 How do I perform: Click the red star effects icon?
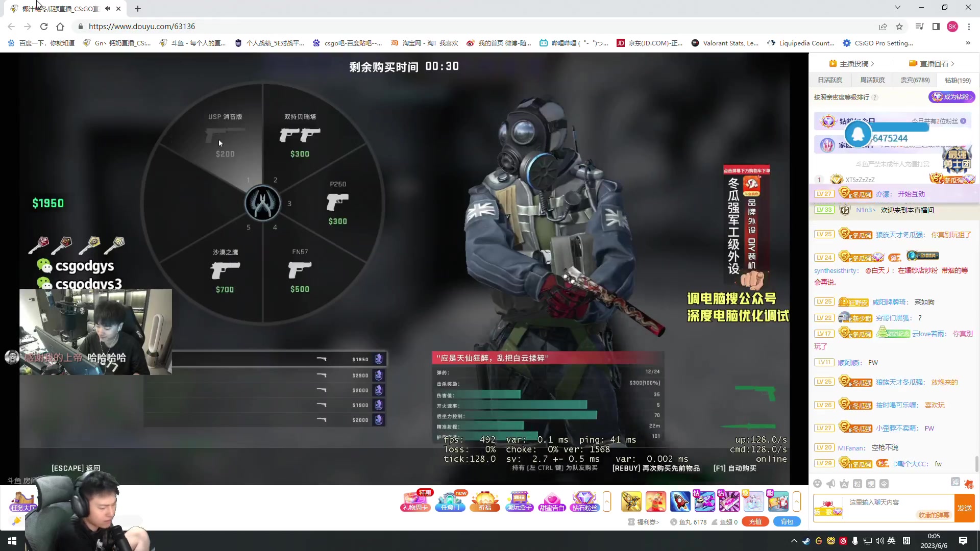[x=969, y=484]
